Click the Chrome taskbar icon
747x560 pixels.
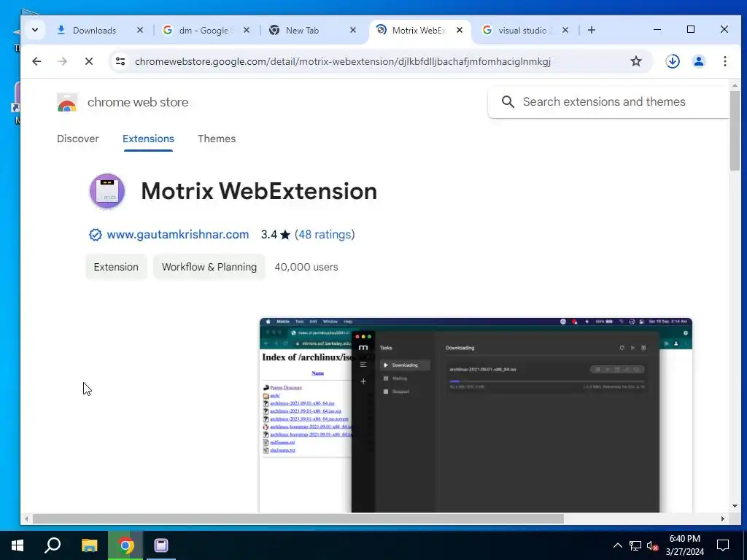(x=125, y=545)
